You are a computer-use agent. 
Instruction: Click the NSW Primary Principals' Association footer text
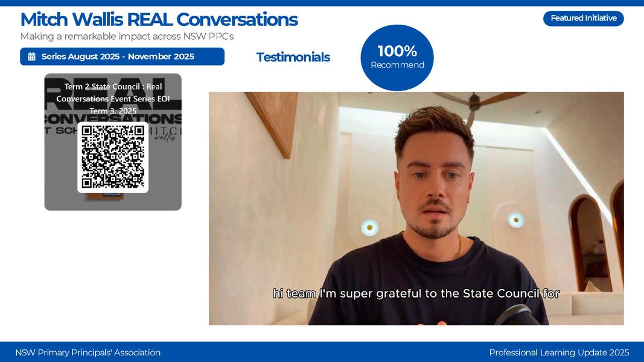click(88, 352)
